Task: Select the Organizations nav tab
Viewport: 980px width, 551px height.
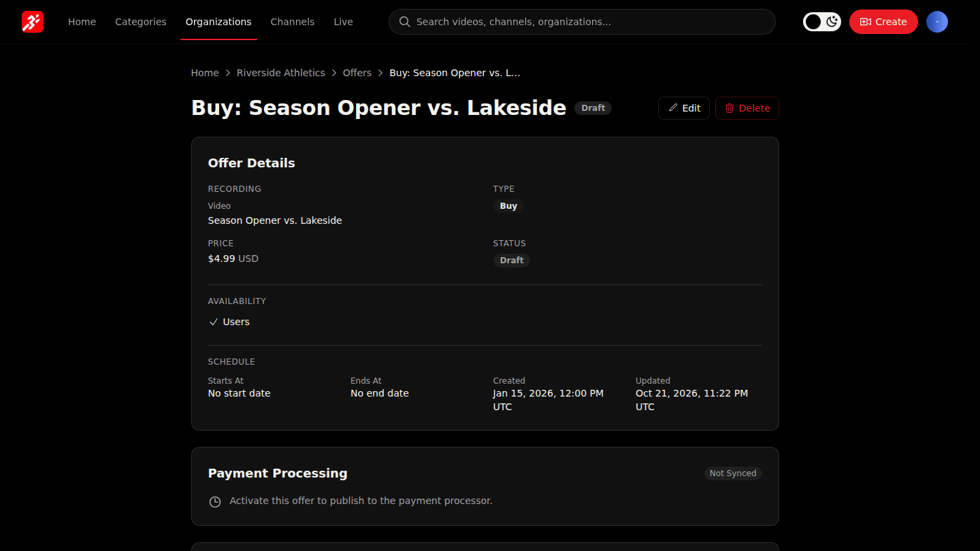Action: 218,22
